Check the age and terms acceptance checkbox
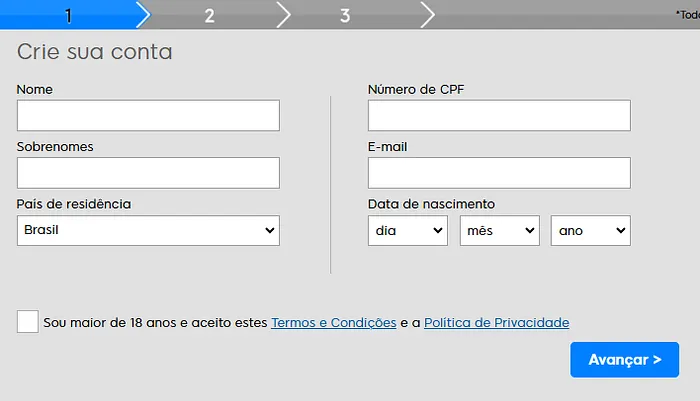 coord(28,322)
